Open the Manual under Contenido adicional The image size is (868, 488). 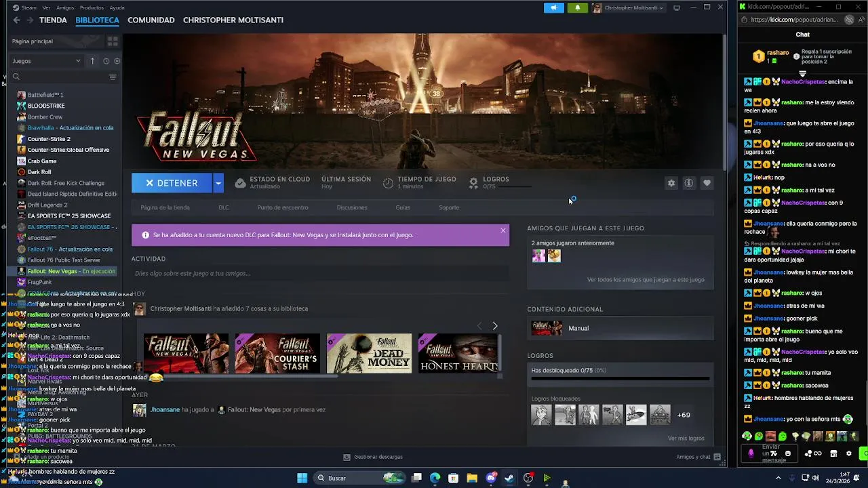click(x=620, y=328)
